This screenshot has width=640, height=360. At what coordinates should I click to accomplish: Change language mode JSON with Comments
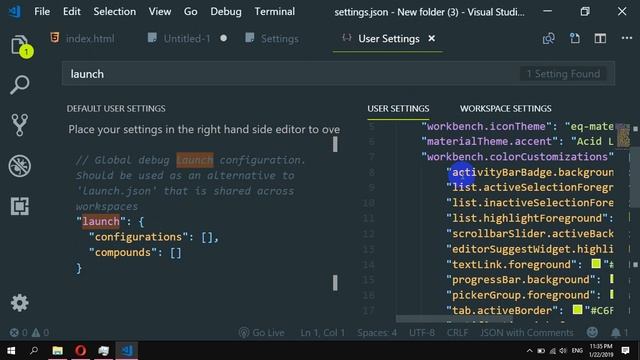point(527,333)
